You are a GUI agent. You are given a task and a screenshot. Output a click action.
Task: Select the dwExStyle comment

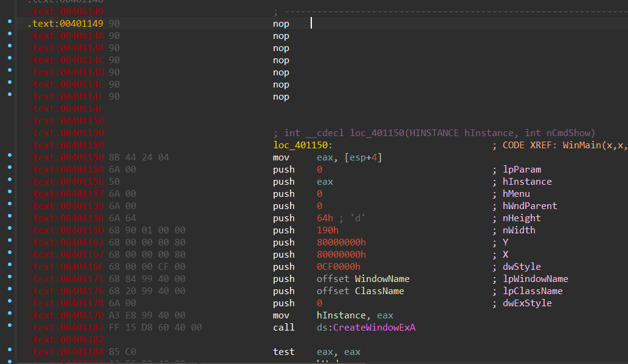tap(527, 303)
